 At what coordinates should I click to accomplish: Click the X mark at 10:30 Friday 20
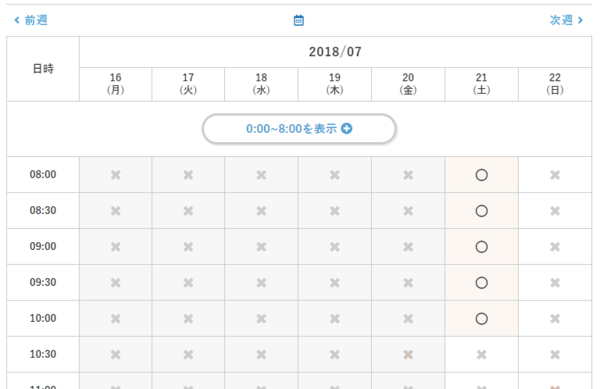(408, 355)
